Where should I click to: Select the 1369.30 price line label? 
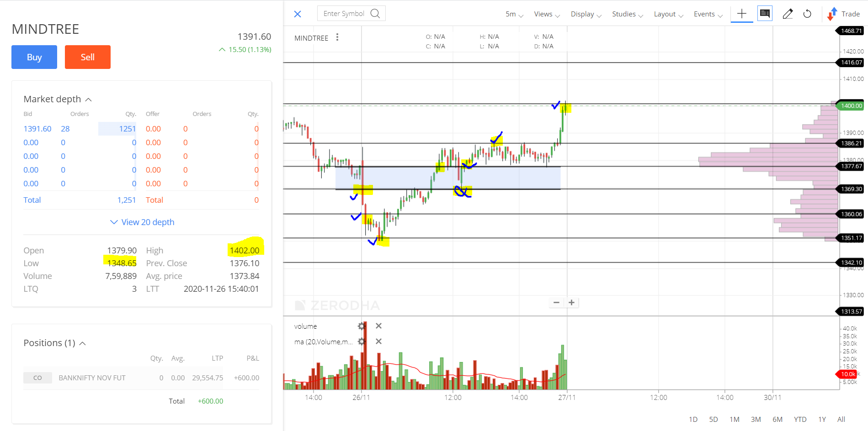click(851, 189)
